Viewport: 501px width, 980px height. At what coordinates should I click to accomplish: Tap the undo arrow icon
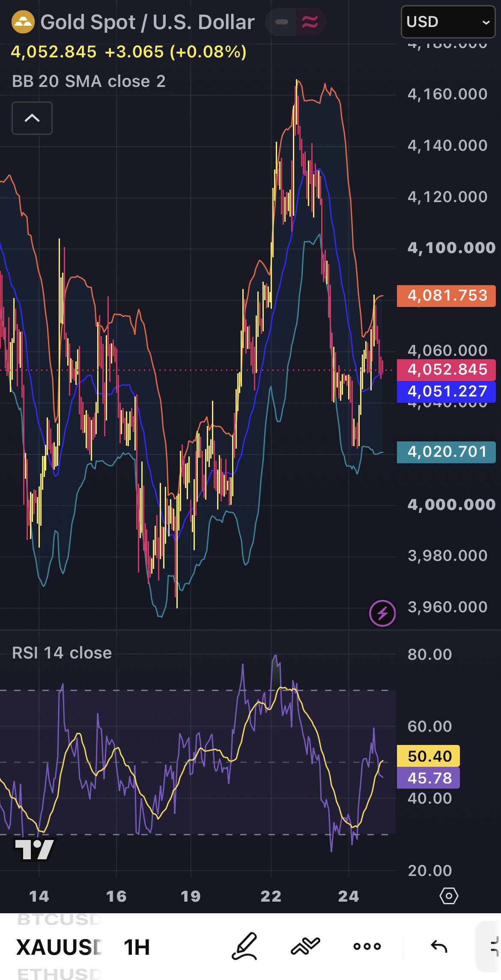pyautogui.click(x=439, y=946)
